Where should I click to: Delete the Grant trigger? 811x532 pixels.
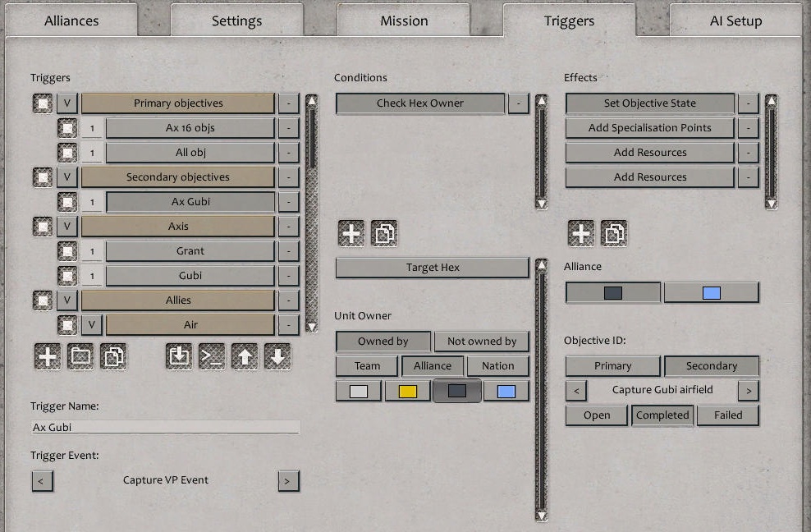click(x=289, y=251)
